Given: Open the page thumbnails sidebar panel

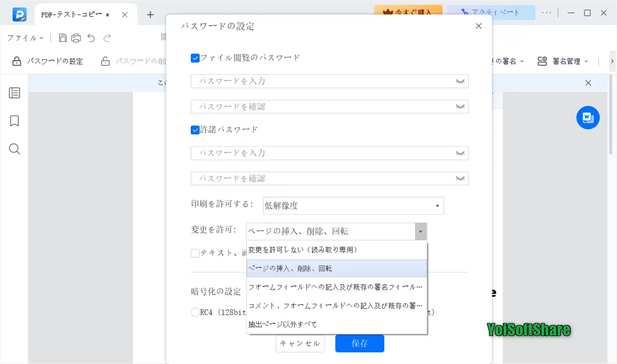Looking at the screenshot, I should [14, 93].
